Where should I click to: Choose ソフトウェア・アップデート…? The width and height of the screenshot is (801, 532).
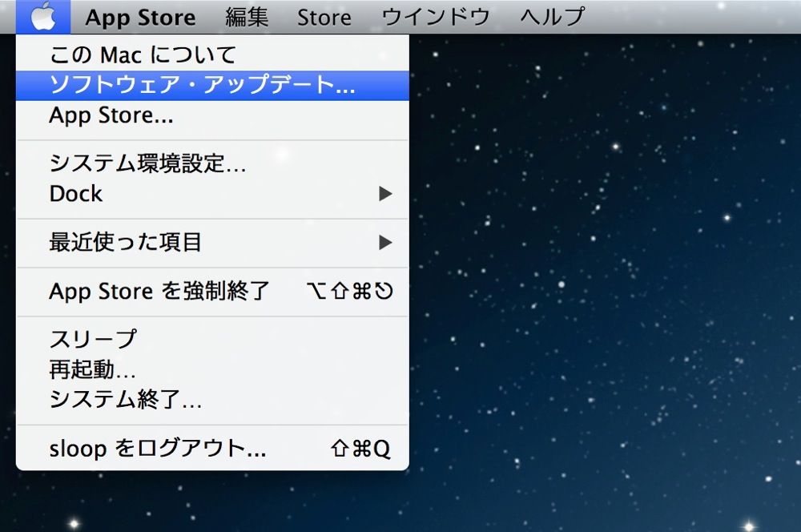click(x=212, y=86)
